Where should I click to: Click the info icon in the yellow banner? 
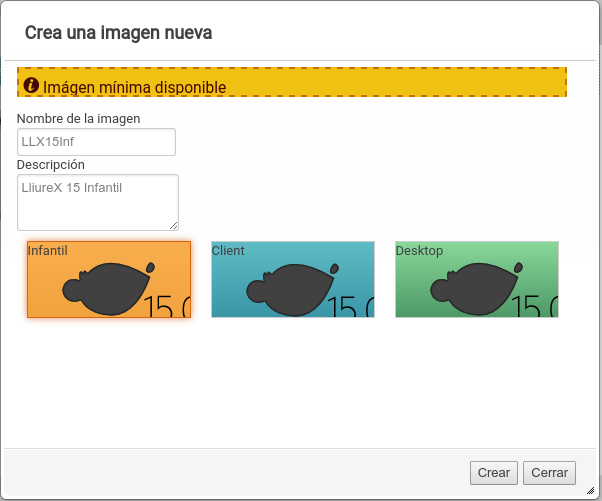tap(30, 86)
